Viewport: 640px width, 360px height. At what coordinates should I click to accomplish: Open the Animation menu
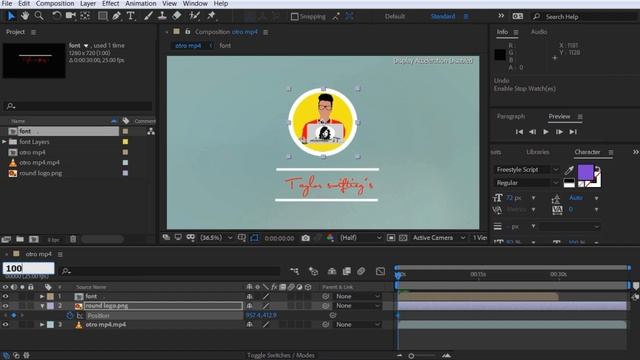[140, 4]
